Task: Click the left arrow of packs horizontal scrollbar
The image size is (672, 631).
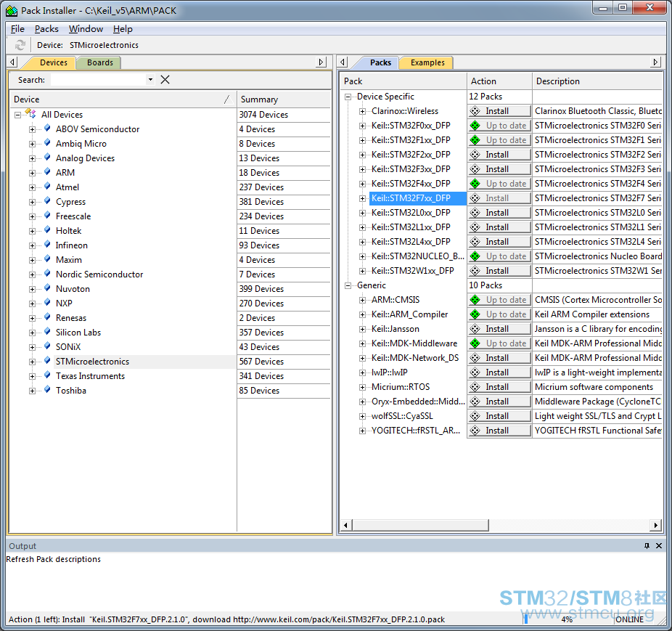Action: [x=346, y=525]
